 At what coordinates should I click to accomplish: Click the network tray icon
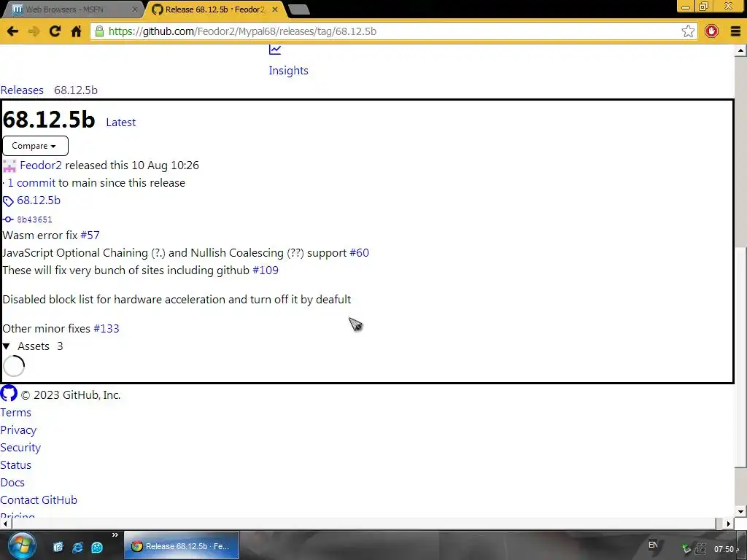(x=686, y=549)
